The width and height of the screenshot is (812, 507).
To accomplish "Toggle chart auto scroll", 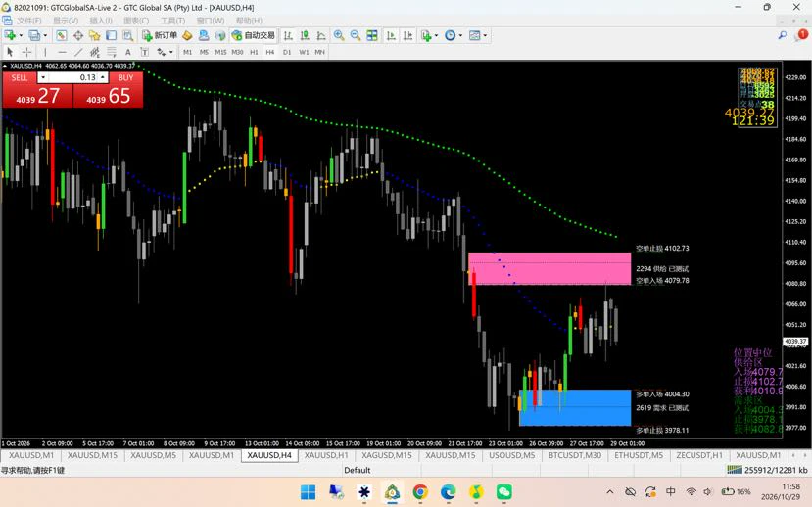I will [391, 35].
